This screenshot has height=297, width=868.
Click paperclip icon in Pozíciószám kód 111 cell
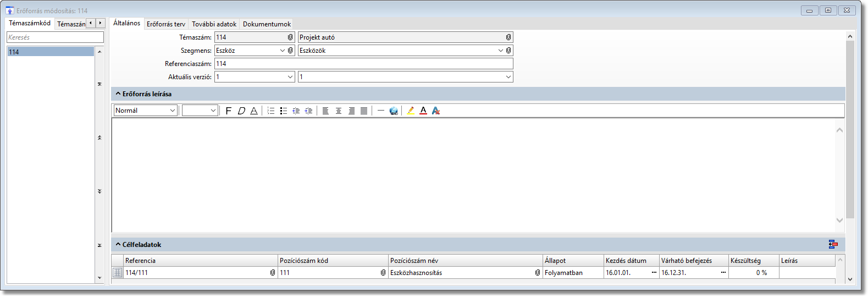coord(383,273)
